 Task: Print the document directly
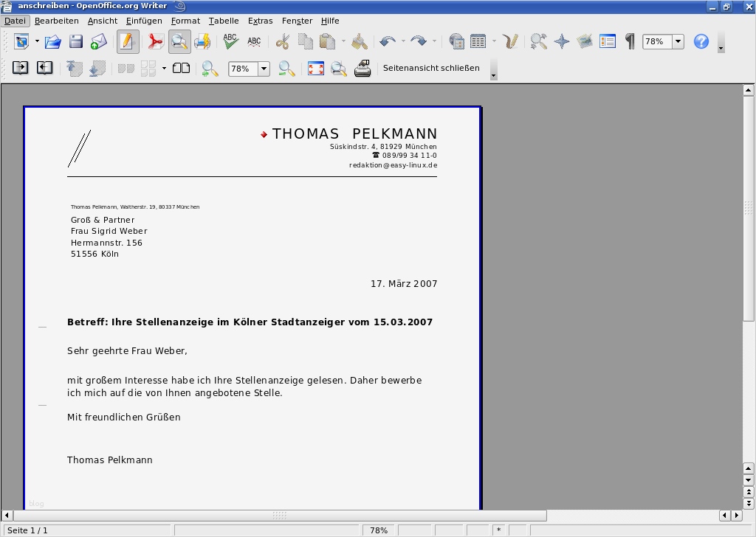202,42
